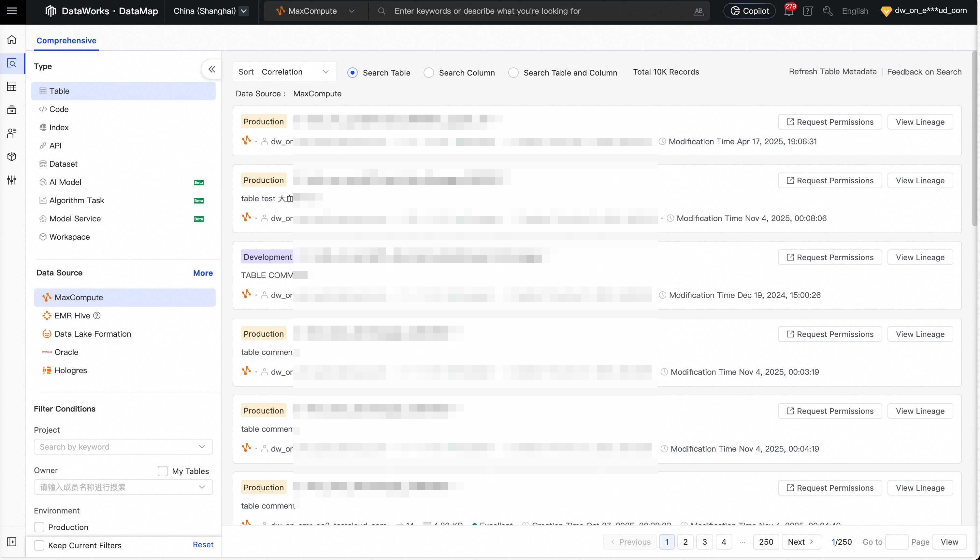980x560 pixels.
Task: Choose EMR Hive data source
Action: [72, 316]
